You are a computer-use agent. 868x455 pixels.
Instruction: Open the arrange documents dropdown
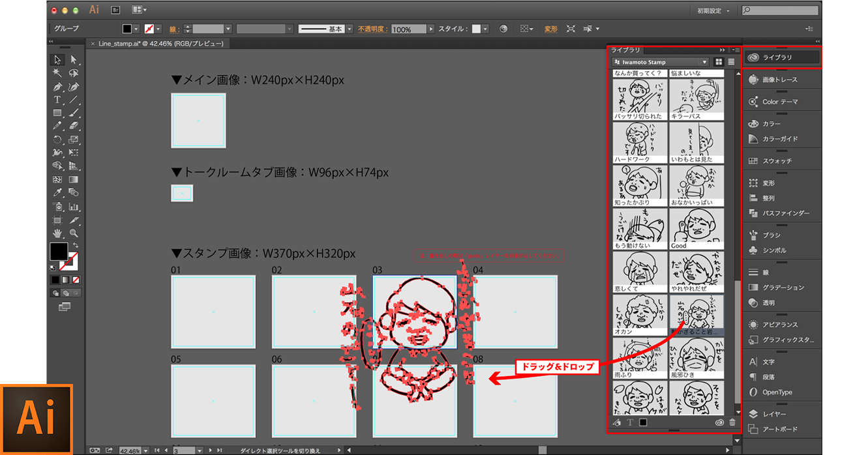(139, 10)
